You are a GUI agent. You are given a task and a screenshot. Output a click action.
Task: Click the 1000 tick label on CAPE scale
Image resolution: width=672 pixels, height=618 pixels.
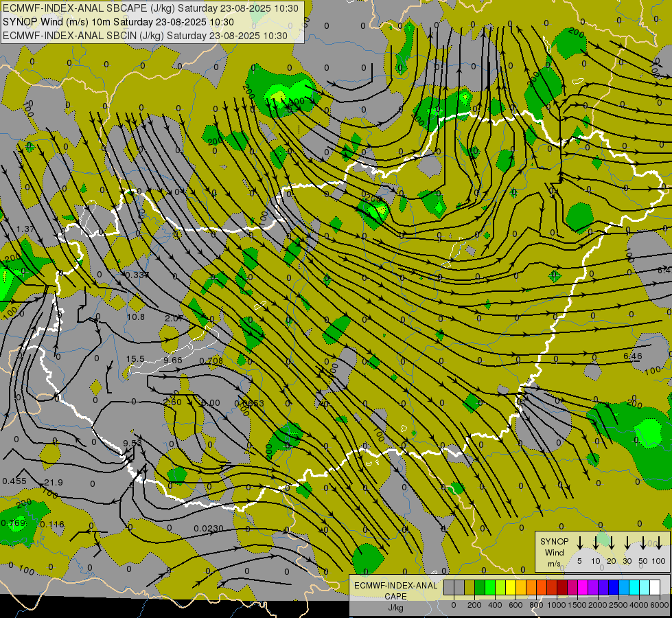pos(557,605)
